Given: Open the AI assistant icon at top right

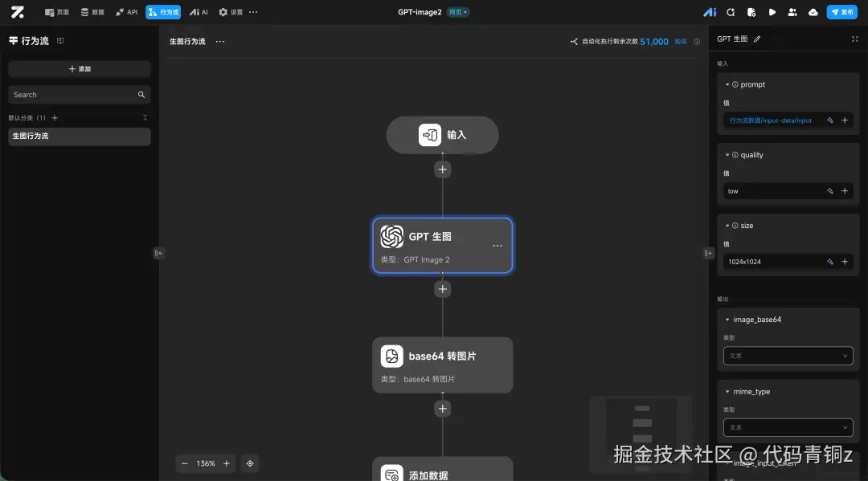Looking at the screenshot, I should click(x=710, y=12).
